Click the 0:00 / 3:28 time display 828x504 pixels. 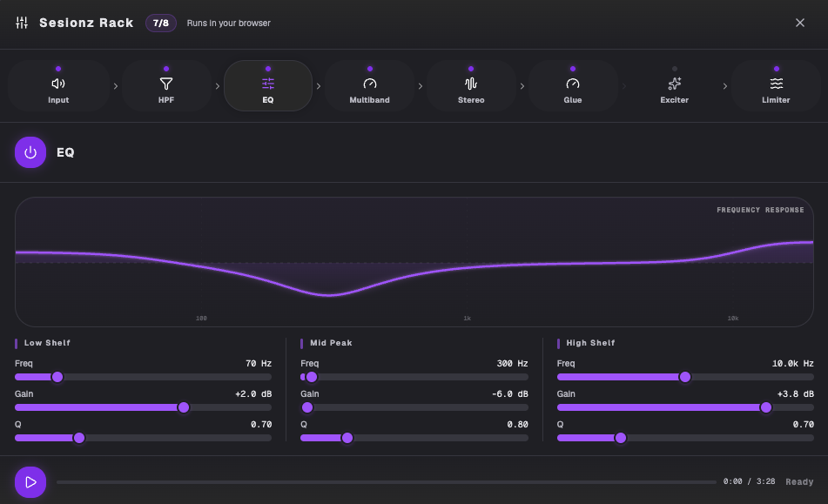(750, 481)
